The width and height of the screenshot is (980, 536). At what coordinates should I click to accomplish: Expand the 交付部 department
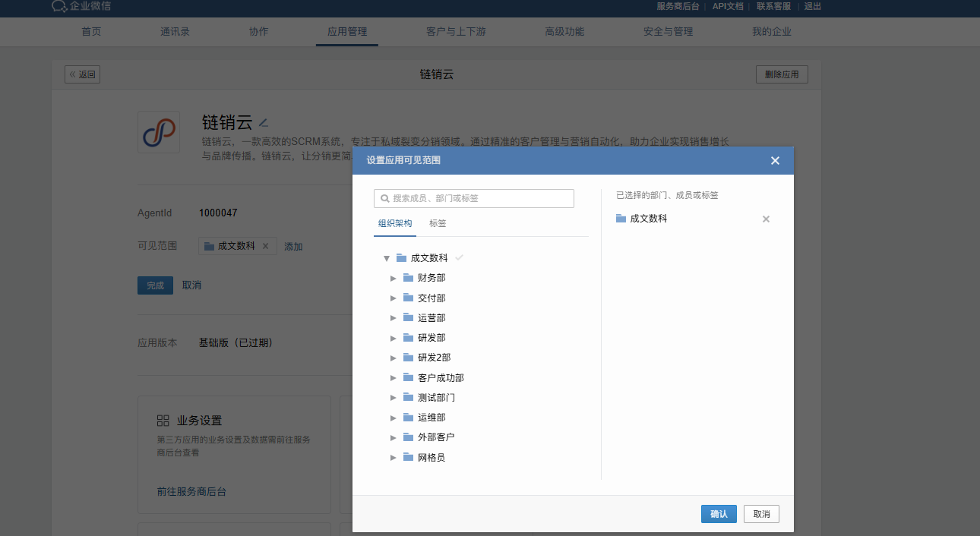[x=394, y=298]
